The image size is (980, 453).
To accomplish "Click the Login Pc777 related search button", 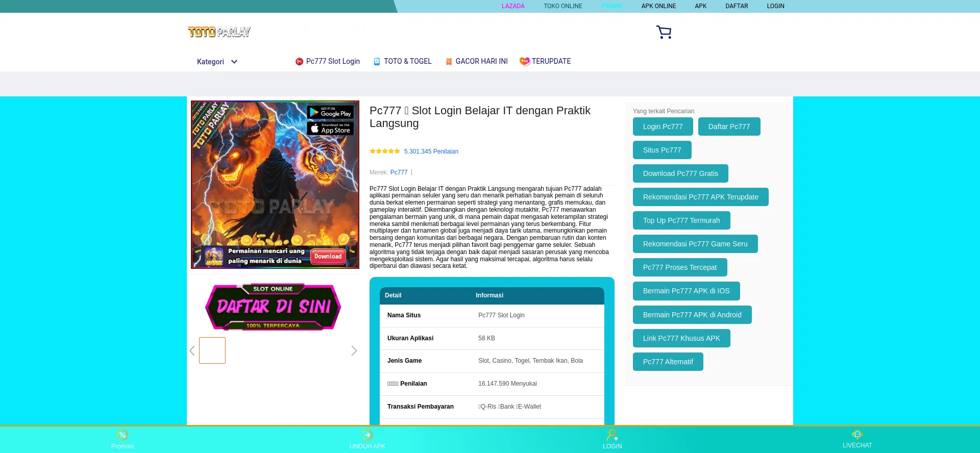I will pos(663,127).
